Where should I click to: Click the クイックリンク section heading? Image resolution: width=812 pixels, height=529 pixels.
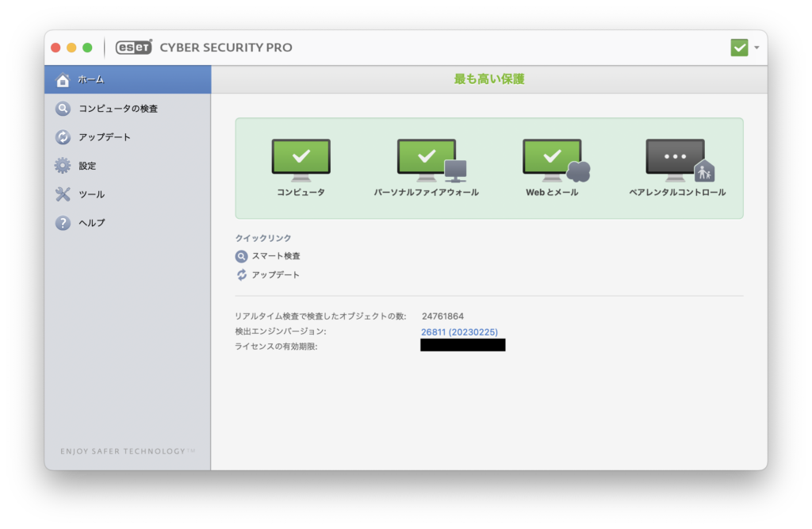pos(263,238)
